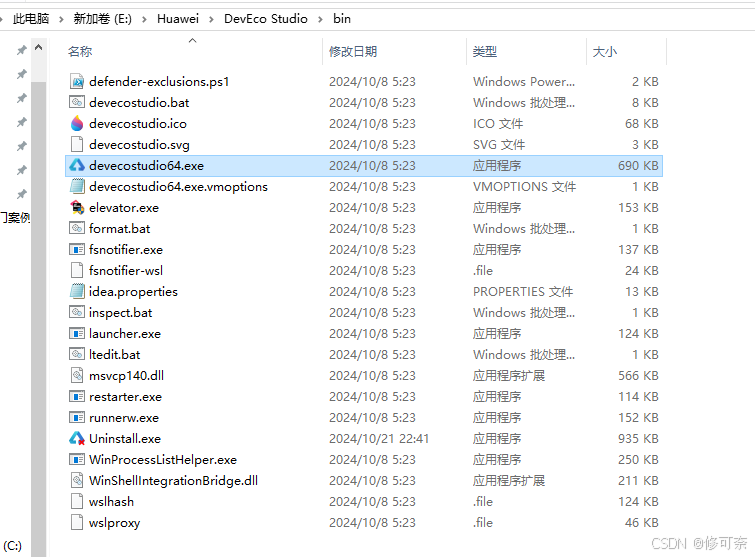This screenshot has height=557, width=755.
Task: Click the defender-exclusions.ps1 file icon
Action: click(77, 81)
